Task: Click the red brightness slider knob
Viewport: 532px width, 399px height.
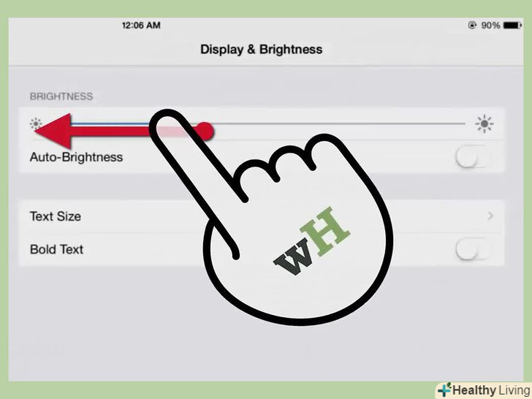Action: 205,132
